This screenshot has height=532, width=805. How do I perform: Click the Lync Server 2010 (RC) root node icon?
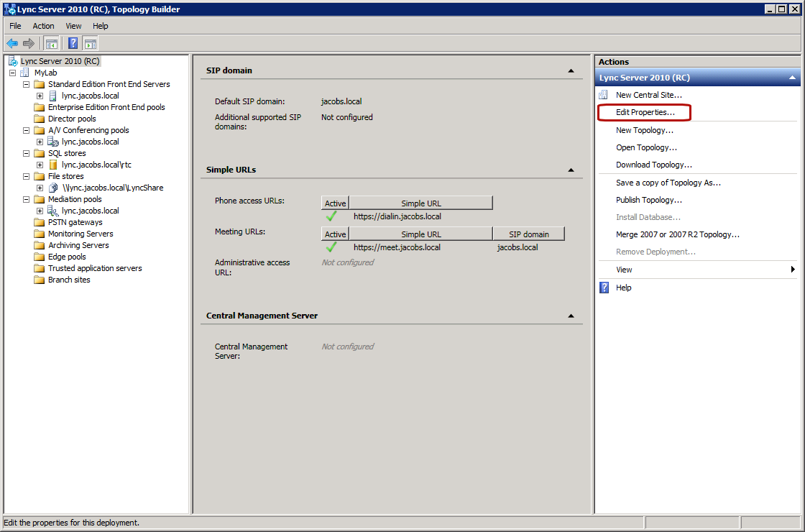[13, 61]
